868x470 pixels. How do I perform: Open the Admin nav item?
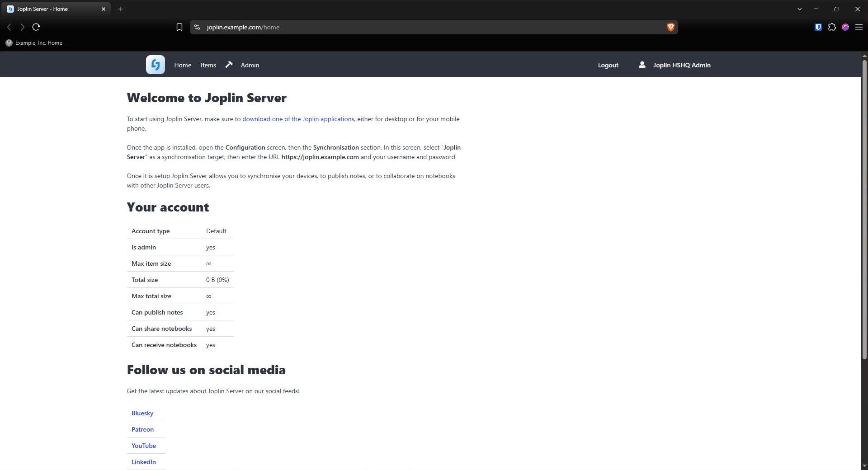[250, 65]
